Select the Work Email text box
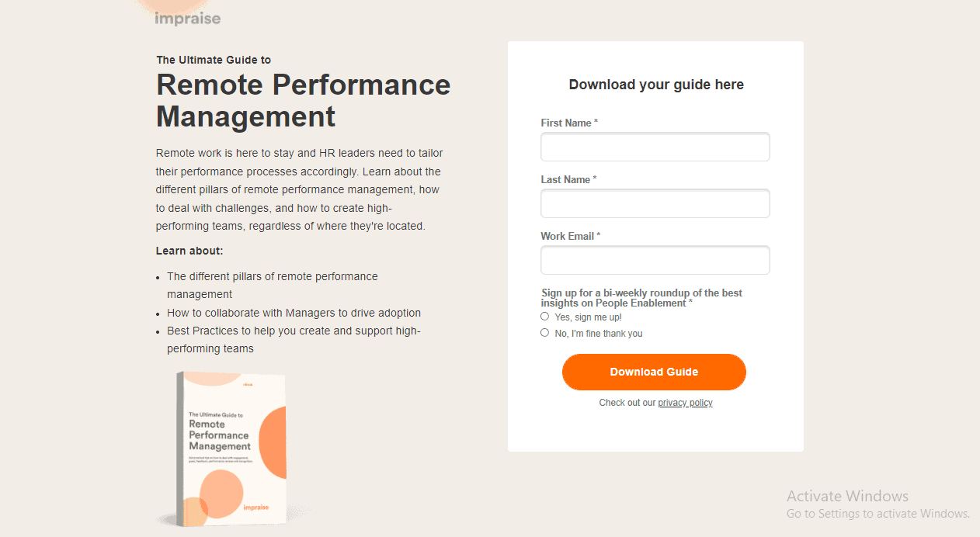 tap(655, 260)
